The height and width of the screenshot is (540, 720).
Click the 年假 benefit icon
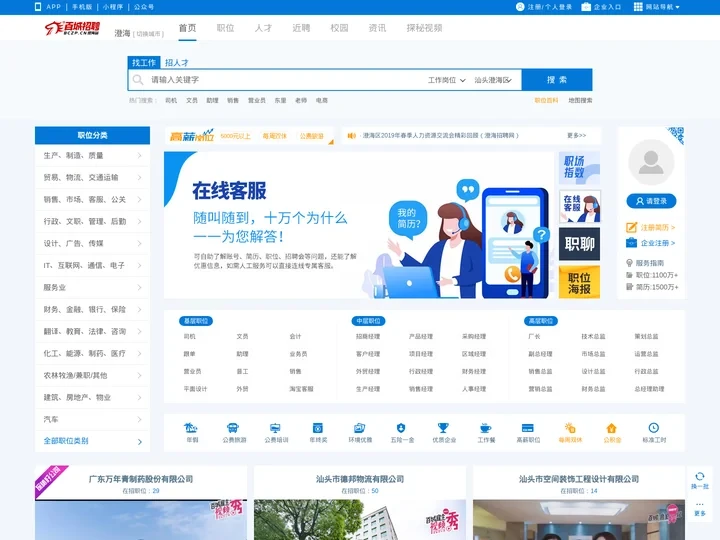tap(191, 428)
